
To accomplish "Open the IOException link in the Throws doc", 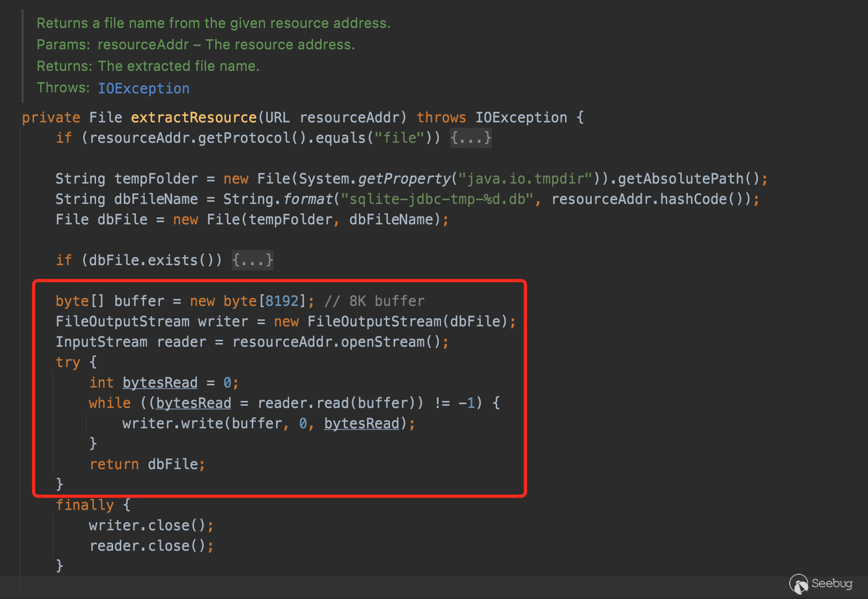I will (x=144, y=89).
